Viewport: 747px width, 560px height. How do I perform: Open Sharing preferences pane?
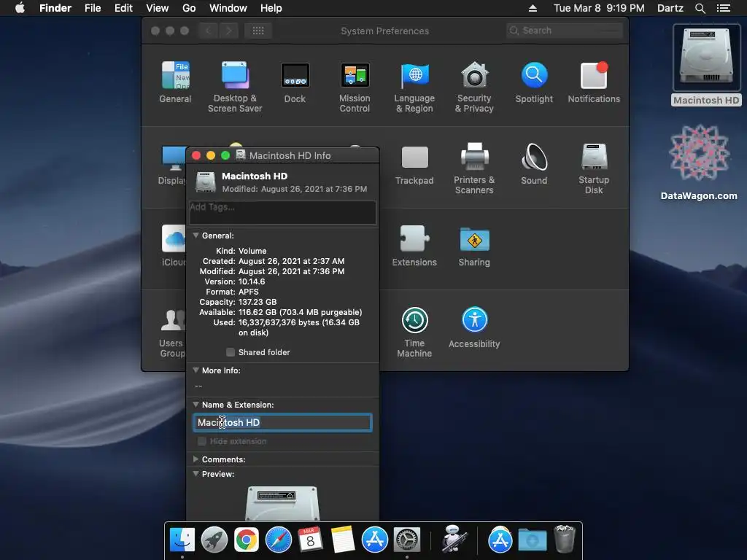point(474,246)
